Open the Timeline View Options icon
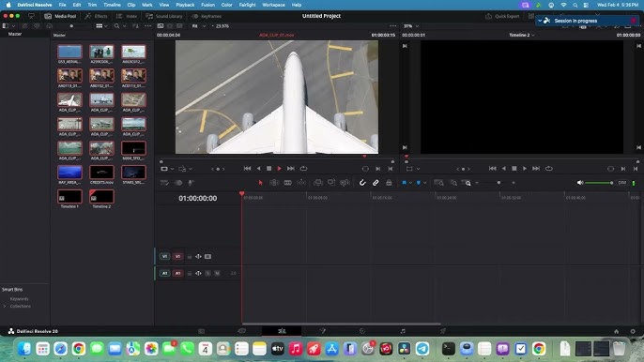Image resolution: width=644 pixels, height=362 pixels. tap(164, 183)
